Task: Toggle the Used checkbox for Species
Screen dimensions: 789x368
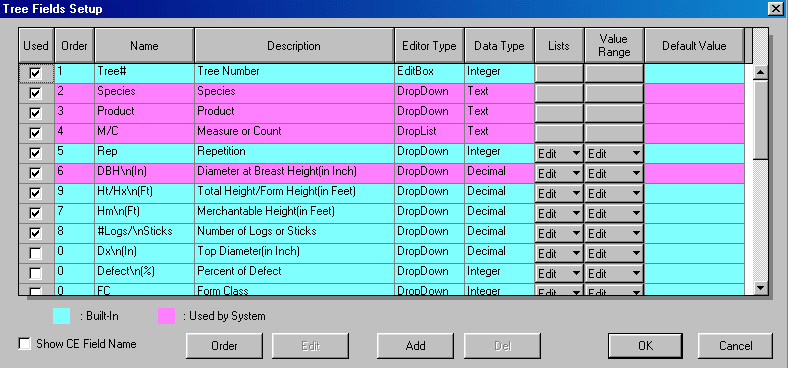Action: coord(35,93)
